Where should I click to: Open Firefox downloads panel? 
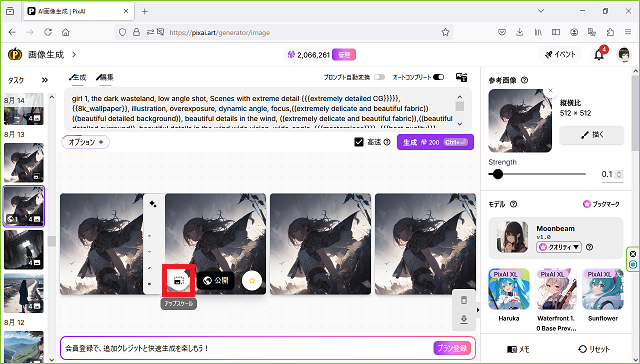[x=520, y=32]
